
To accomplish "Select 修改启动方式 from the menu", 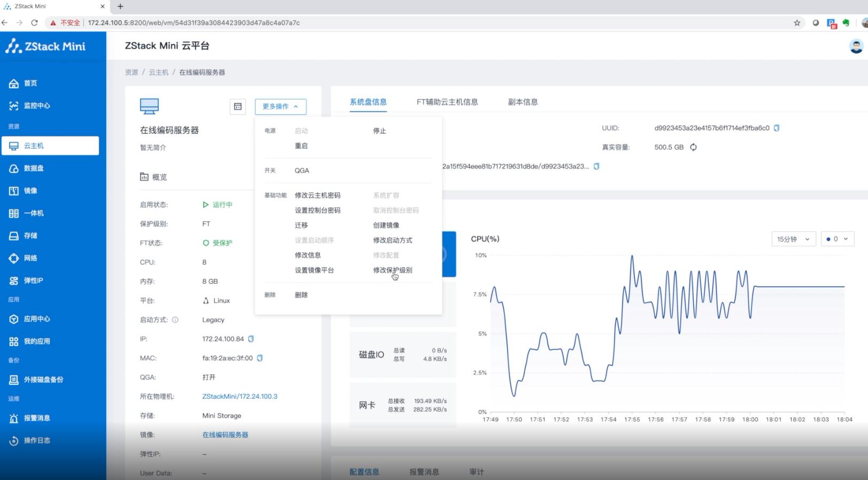I will point(393,241).
